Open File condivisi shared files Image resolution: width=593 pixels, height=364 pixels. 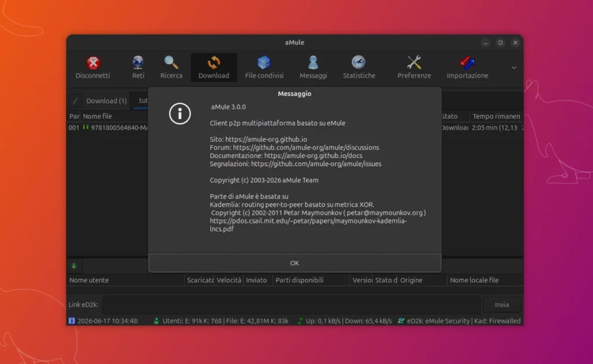264,67
